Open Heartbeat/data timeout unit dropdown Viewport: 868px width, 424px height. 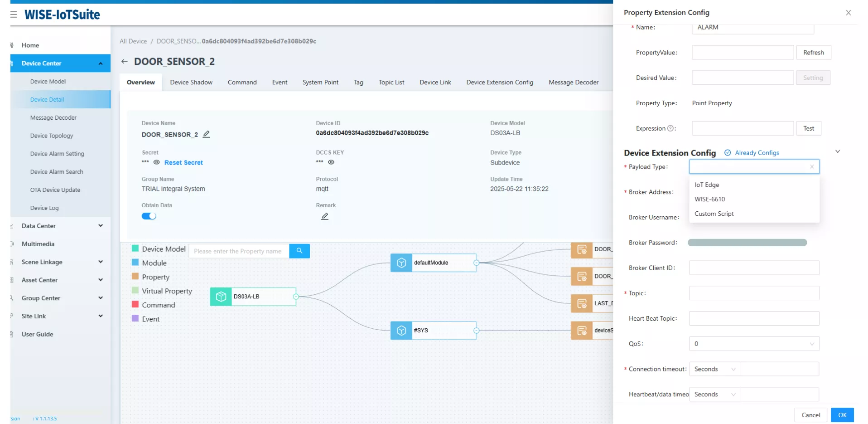tap(715, 395)
